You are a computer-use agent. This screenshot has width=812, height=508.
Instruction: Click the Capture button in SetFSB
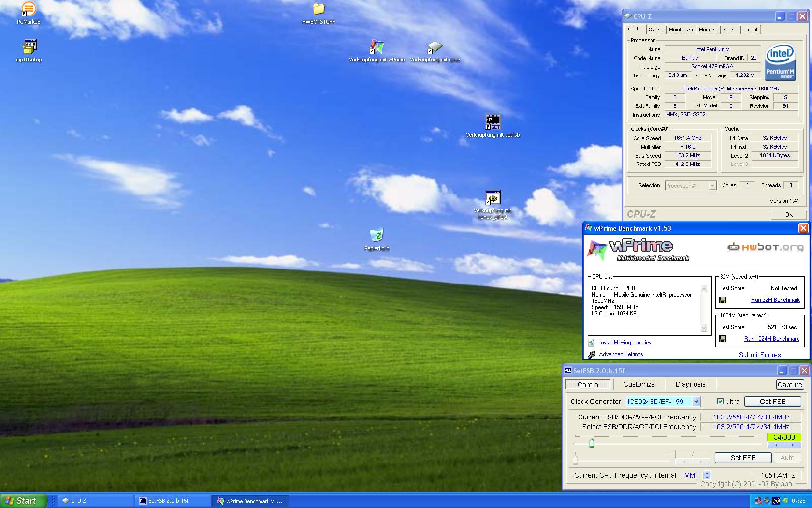pyautogui.click(x=790, y=385)
